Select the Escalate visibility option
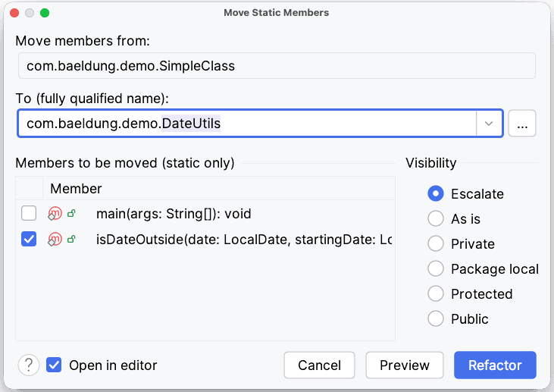This screenshot has height=392, width=554. point(436,193)
